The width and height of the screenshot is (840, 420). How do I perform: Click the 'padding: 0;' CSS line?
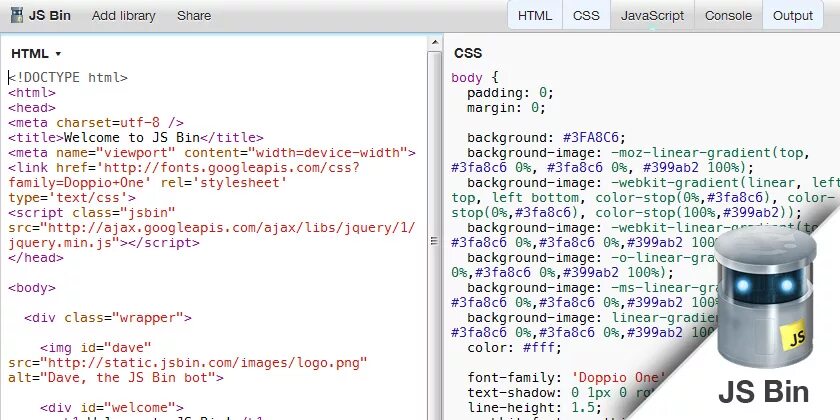coord(511,93)
